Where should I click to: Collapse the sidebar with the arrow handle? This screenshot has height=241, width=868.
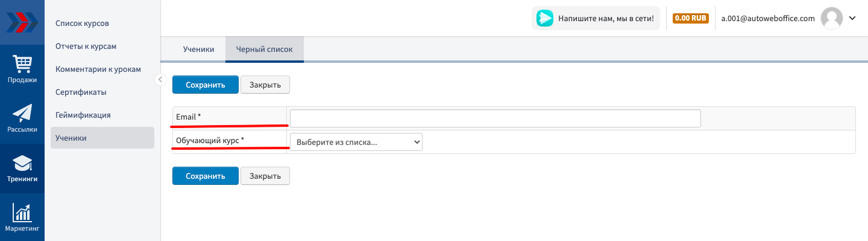(160, 79)
